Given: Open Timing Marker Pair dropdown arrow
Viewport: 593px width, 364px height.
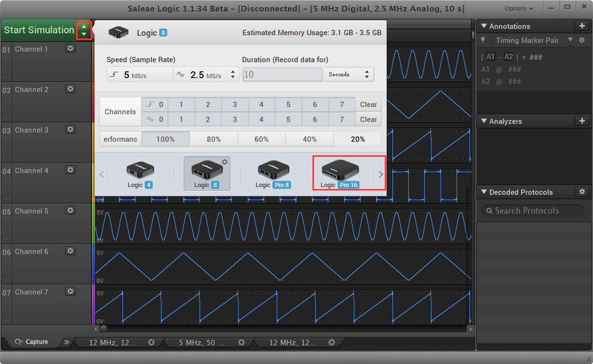Looking at the screenshot, I should coord(570,40).
